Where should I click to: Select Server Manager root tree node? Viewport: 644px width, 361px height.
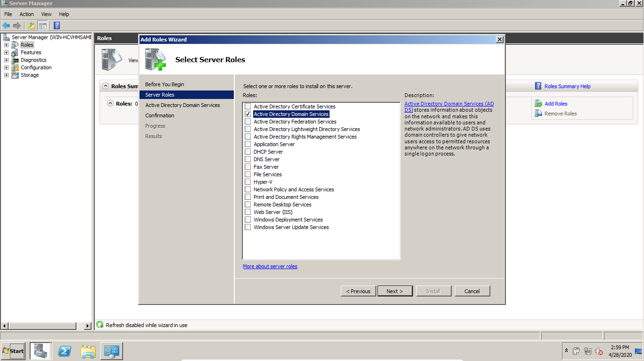[x=51, y=37]
